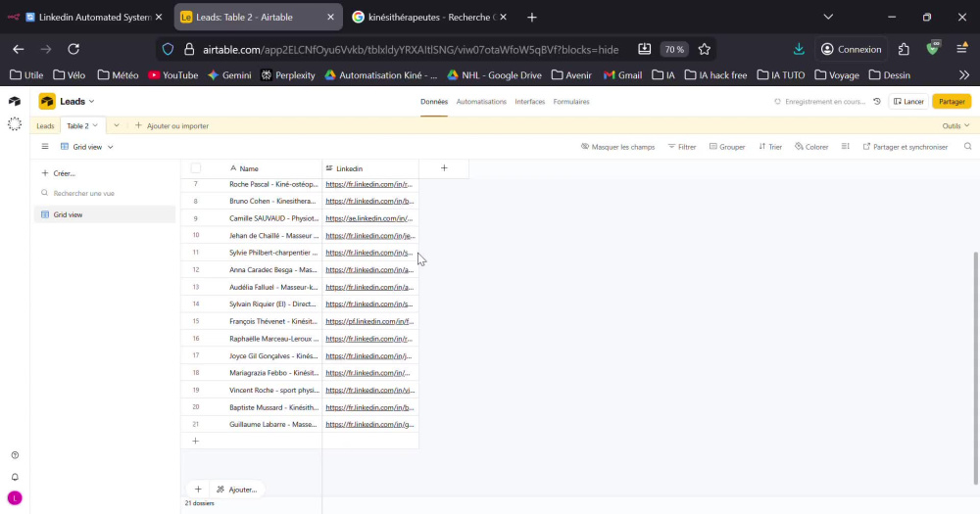Switch to the Leads table tab
Screen dimensions: 980x514
(x=45, y=125)
